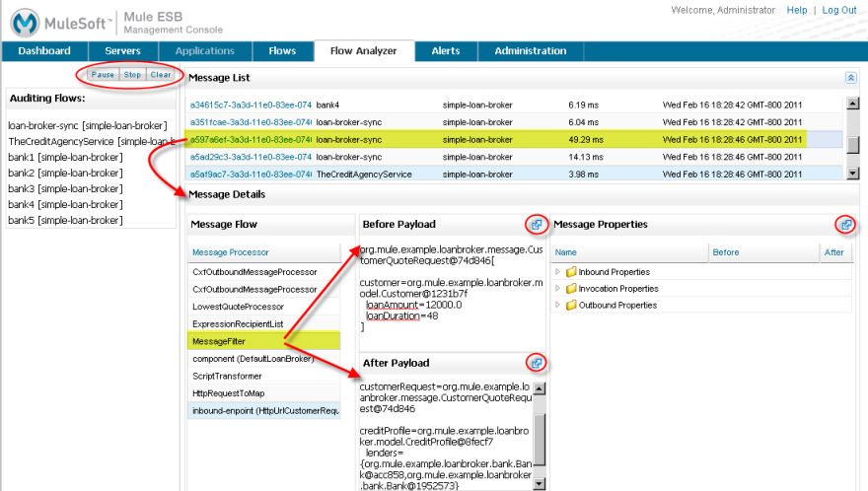
Task: Click After Payload scrollbar down arrow
Action: click(x=540, y=484)
